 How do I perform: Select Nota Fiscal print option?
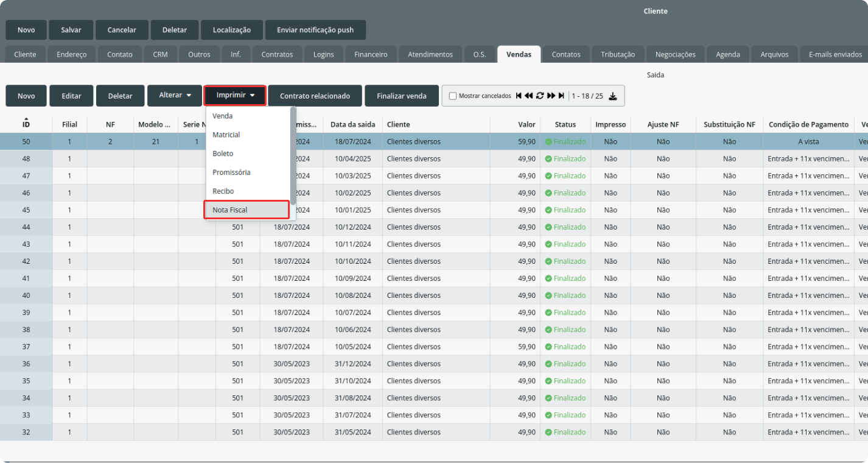[246, 210]
